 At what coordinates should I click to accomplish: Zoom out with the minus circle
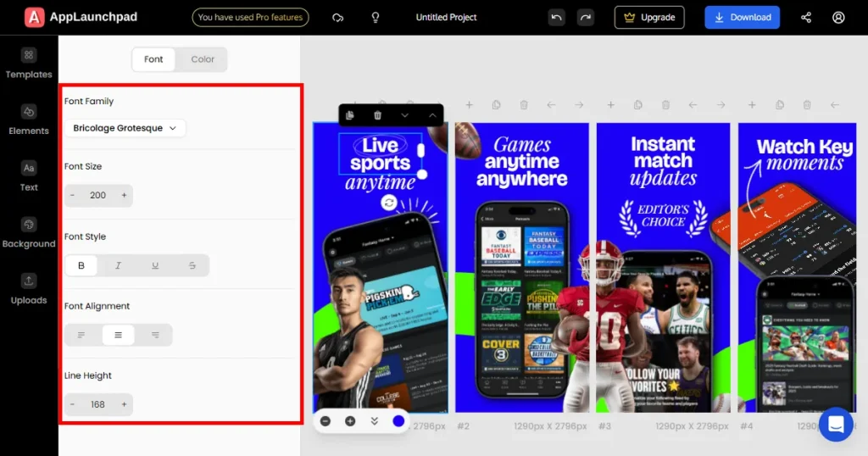pos(325,421)
